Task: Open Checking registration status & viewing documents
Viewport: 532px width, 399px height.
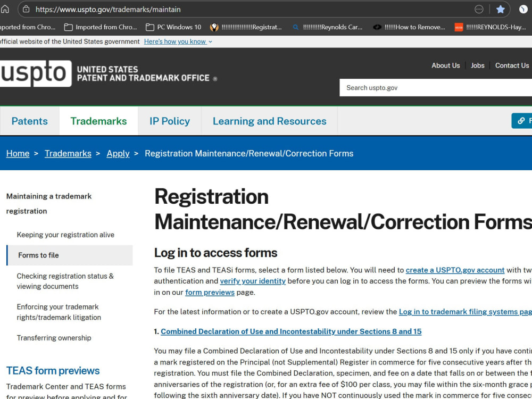Action: [x=65, y=281]
